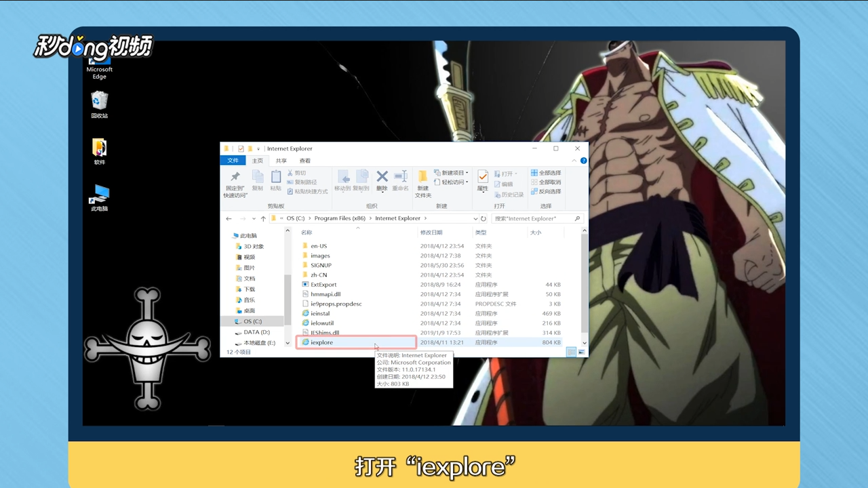Image resolution: width=868 pixels, height=488 pixels.
Task: Switch to View (查看) tab
Action: tap(305, 161)
